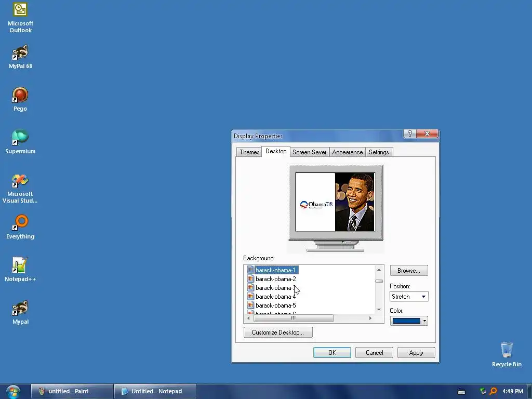Select barack-obama-2 in background list
532x399 pixels.
(275, 279)
